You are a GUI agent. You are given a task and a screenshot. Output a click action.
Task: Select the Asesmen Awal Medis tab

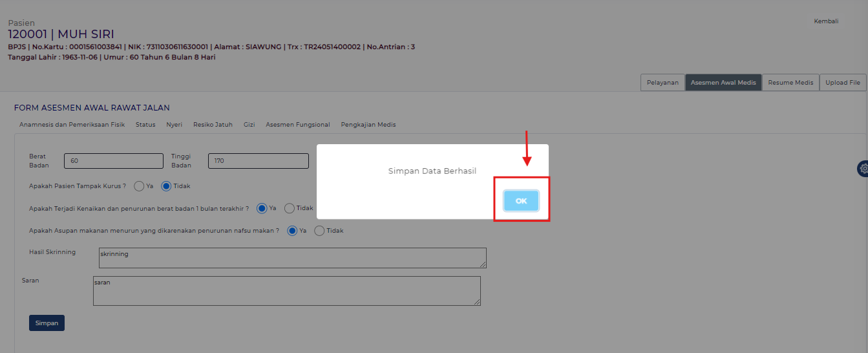pos(723,83)
